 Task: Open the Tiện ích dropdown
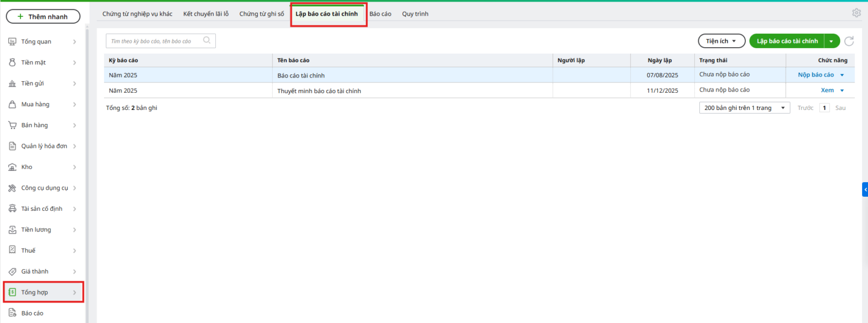coord(721,41)
